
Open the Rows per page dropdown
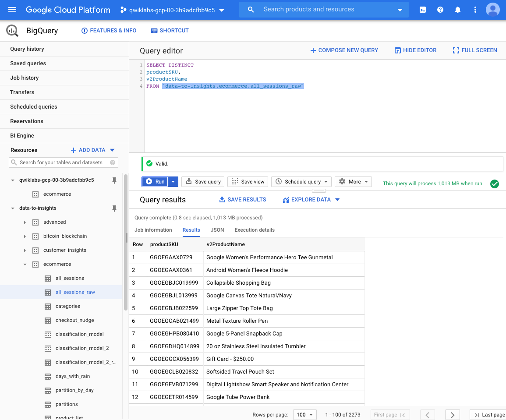[x=305, y=415]
